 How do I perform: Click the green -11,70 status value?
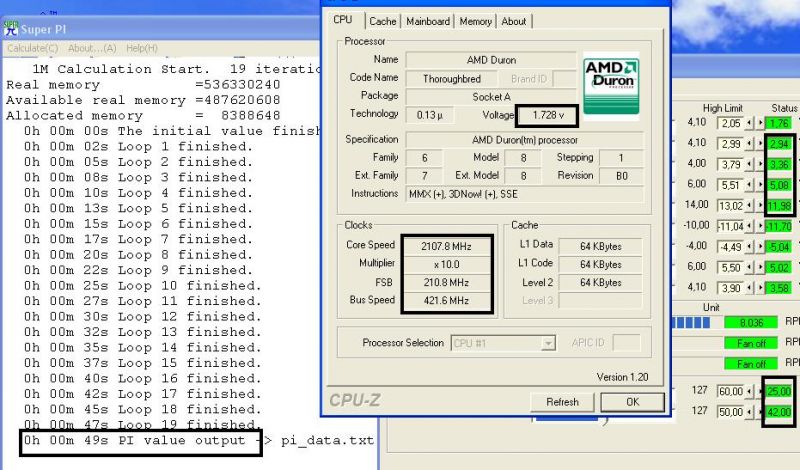coord(779,226)
